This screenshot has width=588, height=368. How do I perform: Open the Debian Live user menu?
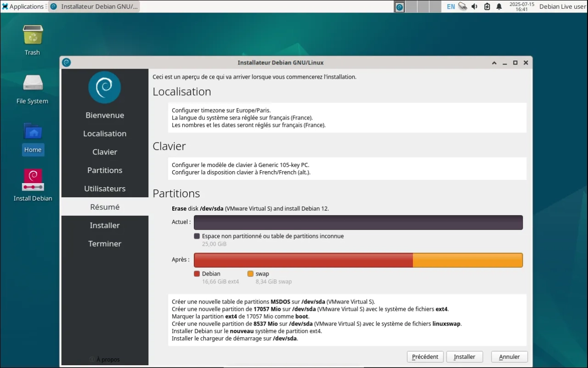562,6
